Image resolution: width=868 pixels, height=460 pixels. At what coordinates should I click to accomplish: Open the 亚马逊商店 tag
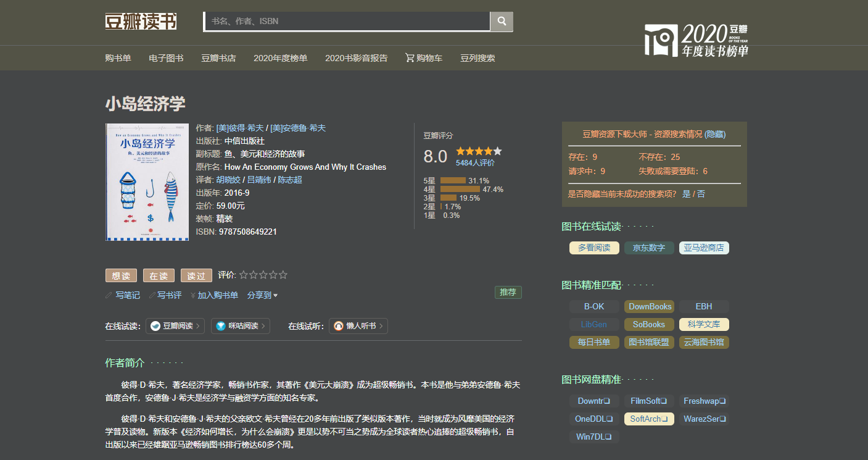[704, 248]
